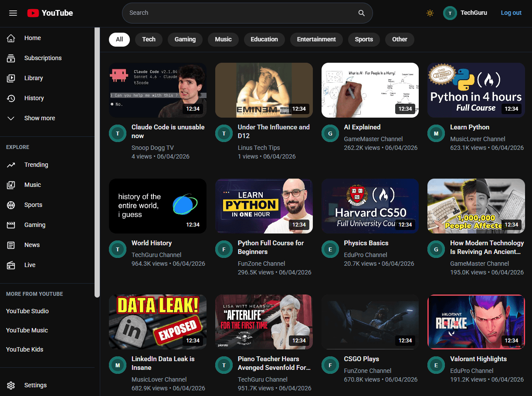
Task: Click the Snoop Dogg TV channel name
Action: [x=152, y=148]
